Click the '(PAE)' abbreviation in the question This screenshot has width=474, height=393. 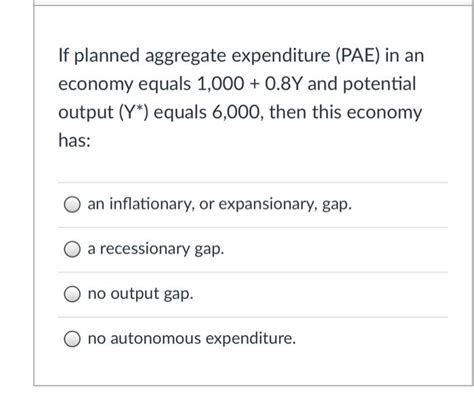357,55
